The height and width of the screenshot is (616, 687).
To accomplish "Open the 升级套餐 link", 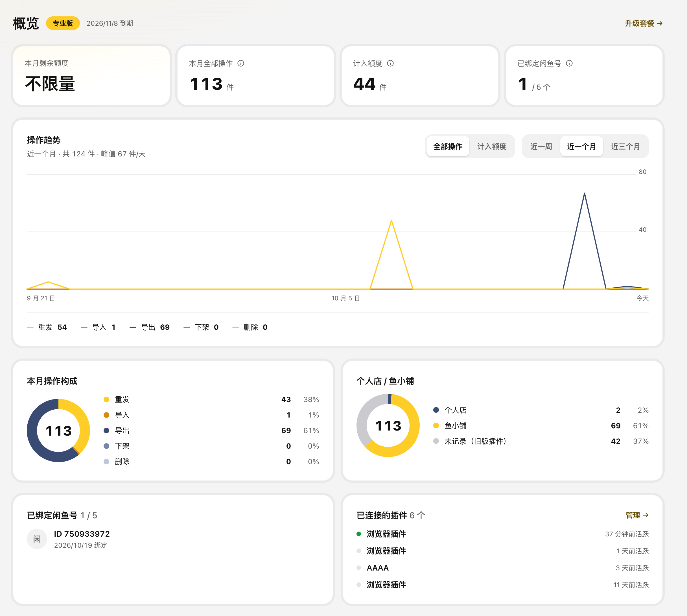I will click(x=644, y=23).
